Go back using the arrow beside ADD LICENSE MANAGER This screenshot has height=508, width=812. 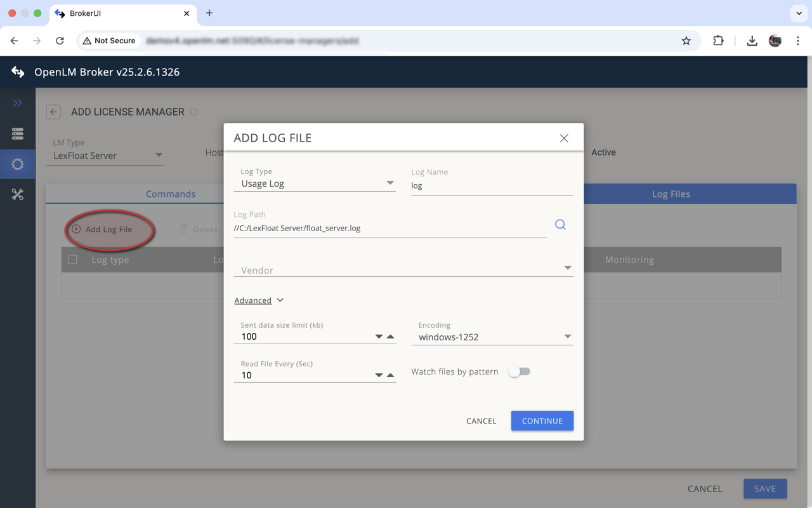53,111
